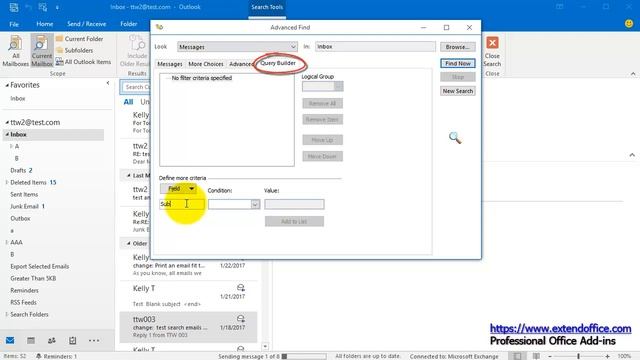Viewport: 640px width, 360px height.
Task: Open the Mail view icon
Action: tap(10, 340)
